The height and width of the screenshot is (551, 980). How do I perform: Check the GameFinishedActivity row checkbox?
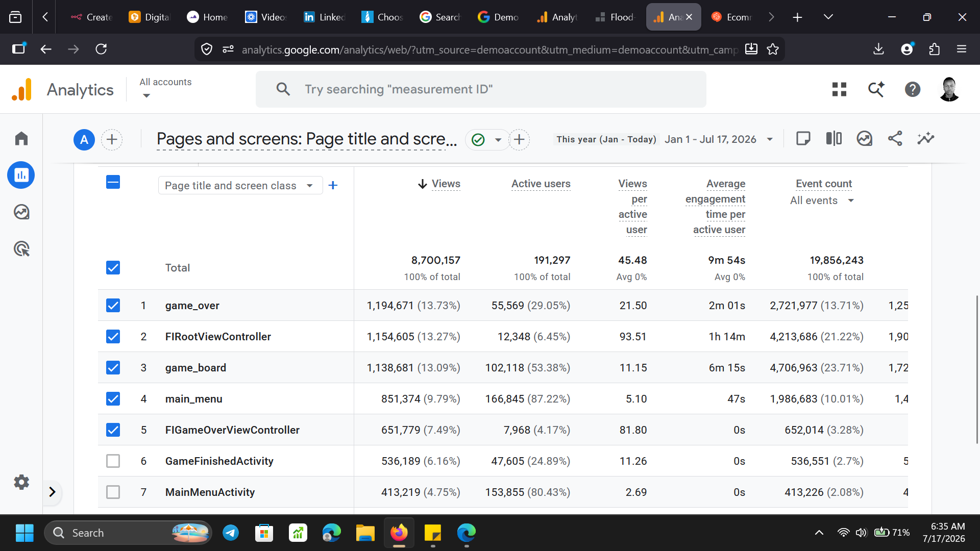113,461
